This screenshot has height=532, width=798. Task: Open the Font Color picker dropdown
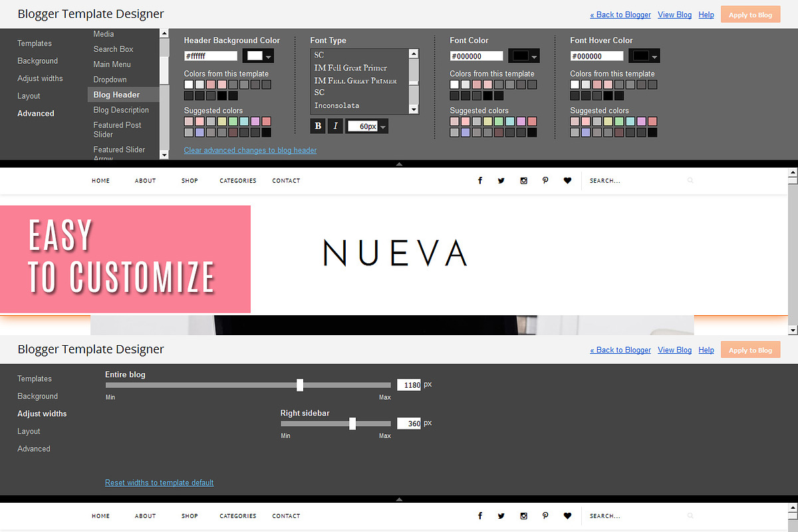click(x=525, y=56)
